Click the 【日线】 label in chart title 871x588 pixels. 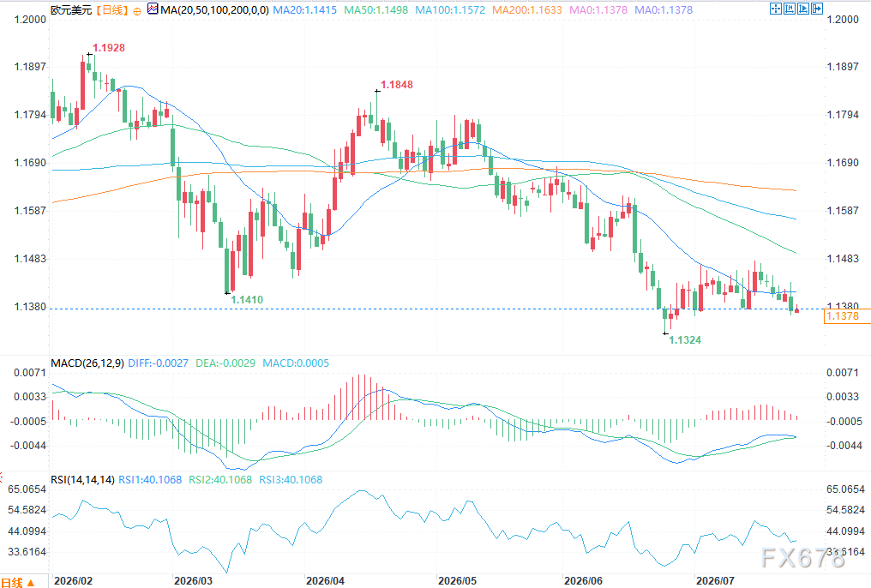113,10
